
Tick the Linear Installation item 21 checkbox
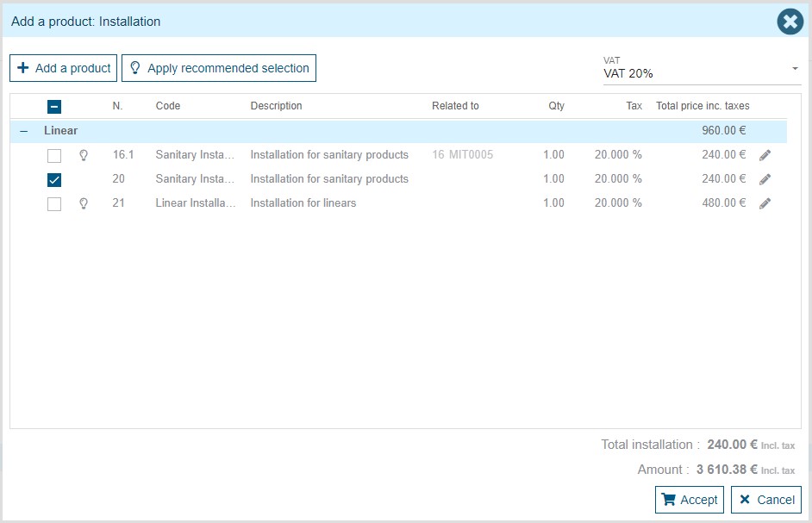54,204
